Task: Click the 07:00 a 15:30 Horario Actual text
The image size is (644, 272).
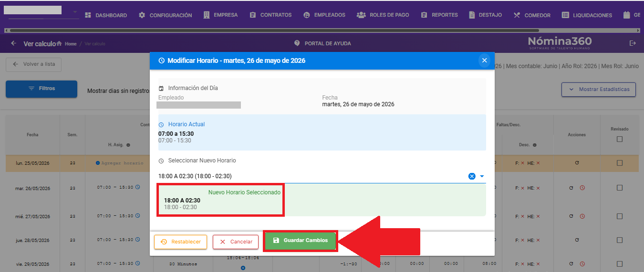Action: tap(176, 134)
